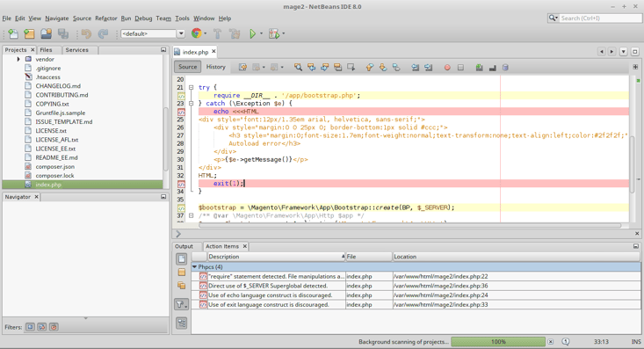The width and height of the screenshot is (644, 349).
Task: Expand the vendor folder in Projects
Action: click(18, 59)
